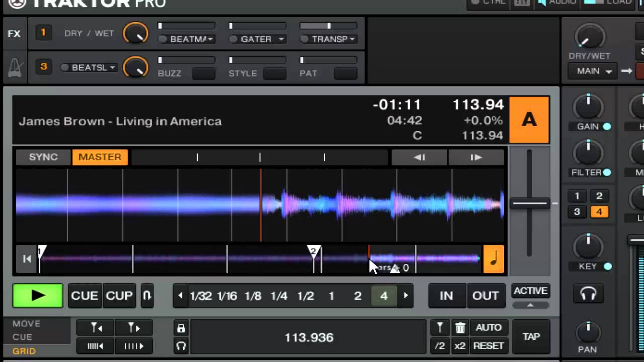Nudge tempo bend right arrow
The image size is (644, 362).
[476, 157]
